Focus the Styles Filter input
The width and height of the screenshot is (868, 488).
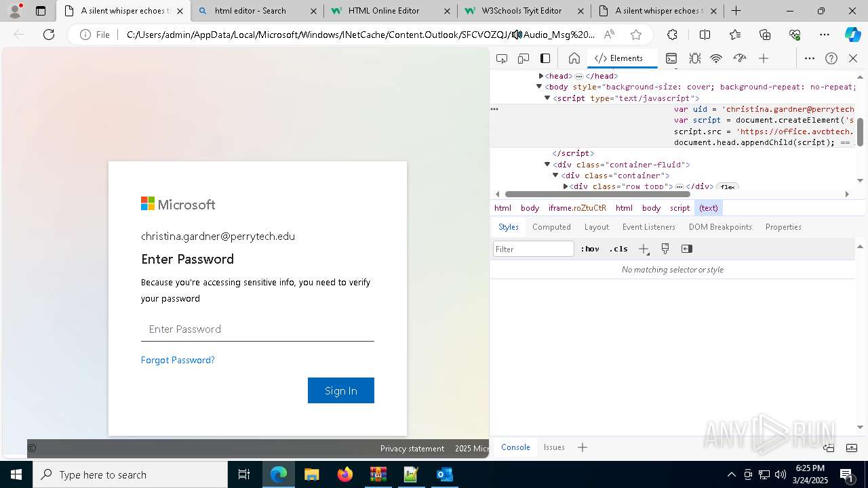[534, 249]
